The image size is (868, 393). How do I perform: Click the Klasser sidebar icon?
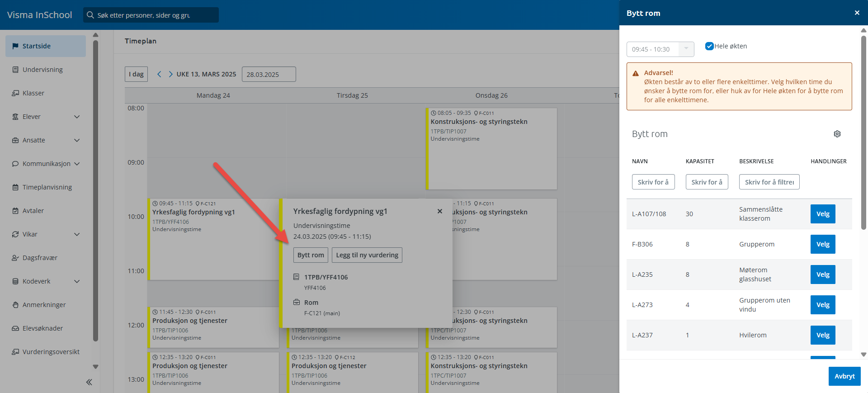pos(15,93)
